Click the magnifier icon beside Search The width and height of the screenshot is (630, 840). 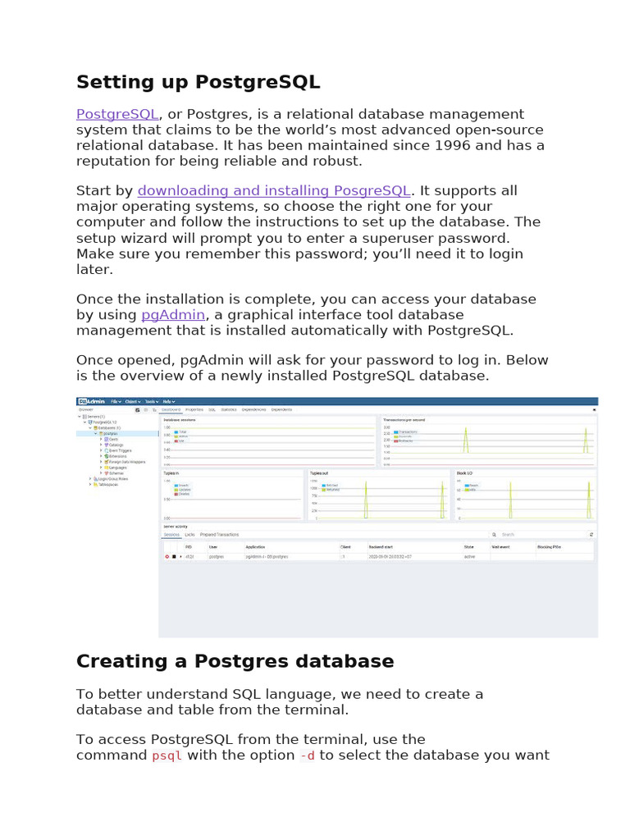495,535
